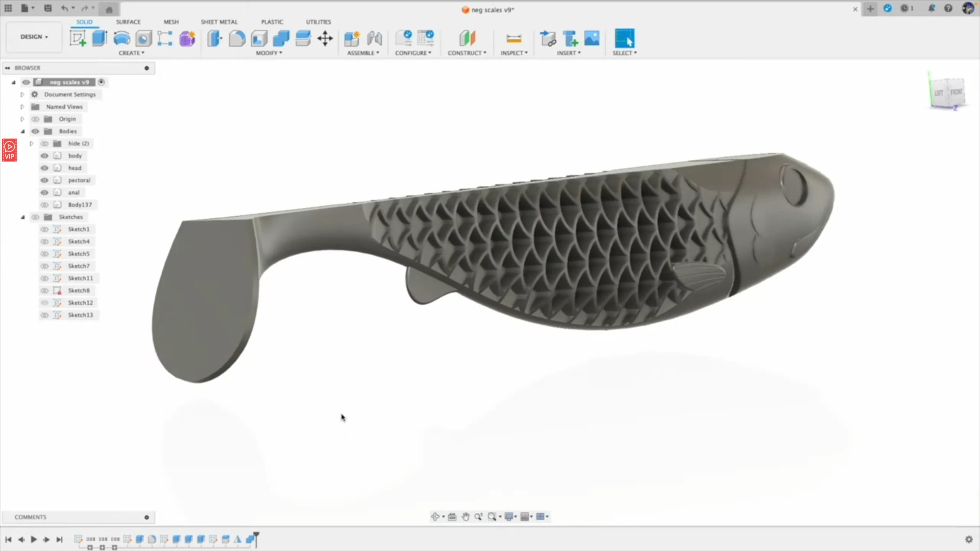Open the MODIFY menu label
980x551 pixels.
pos(269,53)
